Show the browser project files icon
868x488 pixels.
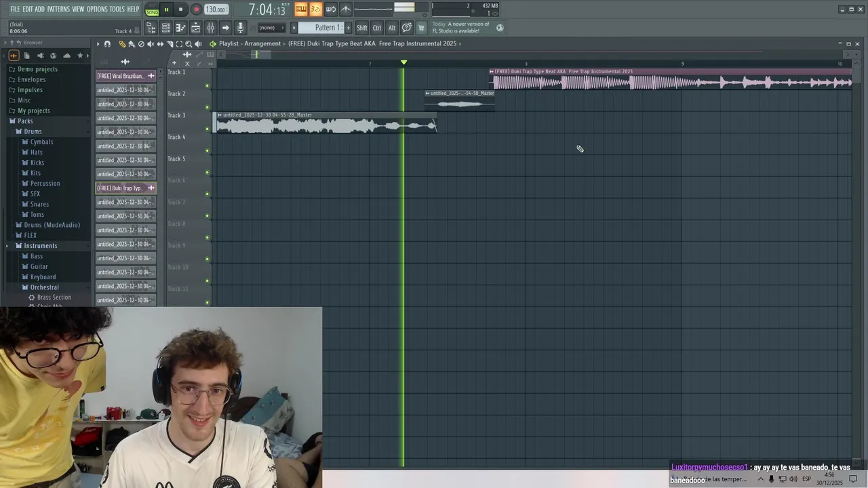[x=27, y=56]
